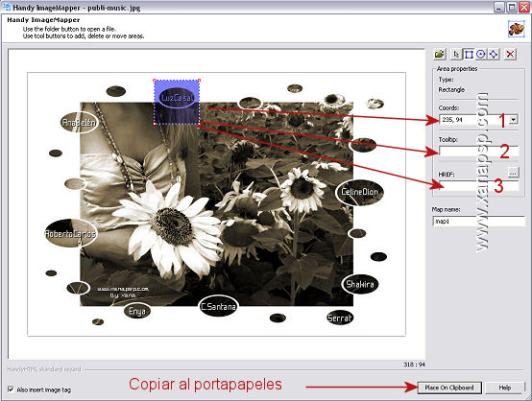
Task: Open the Help button
Action: (504, 388)
